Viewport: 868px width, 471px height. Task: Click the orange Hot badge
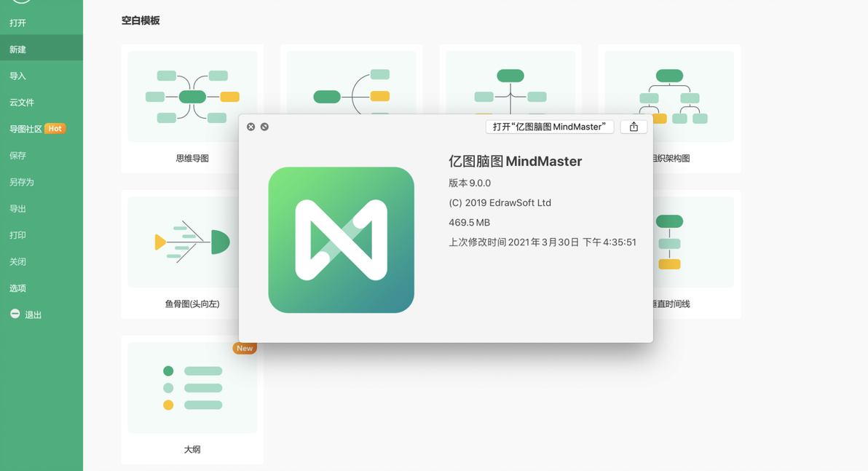pos(55,128)
